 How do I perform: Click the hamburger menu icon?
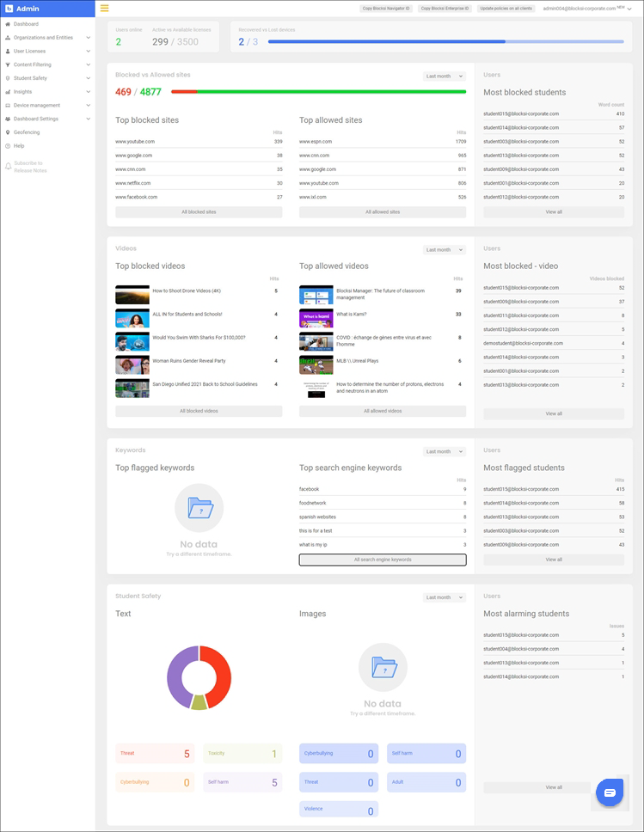(104, 8)
